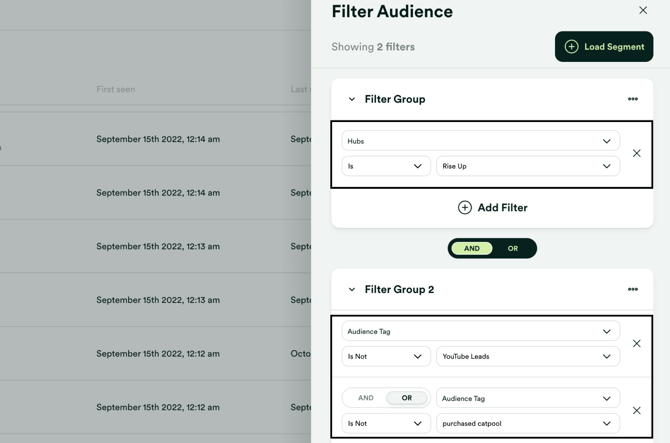Close the Filter Audience panel
The image size is (670, 443).
[x=643, y=10]
